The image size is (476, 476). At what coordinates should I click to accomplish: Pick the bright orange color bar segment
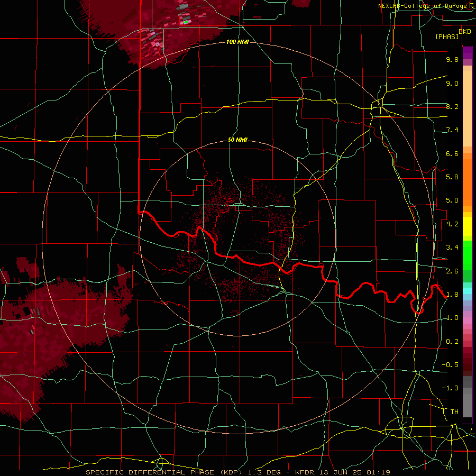click(x=467, y=182)
